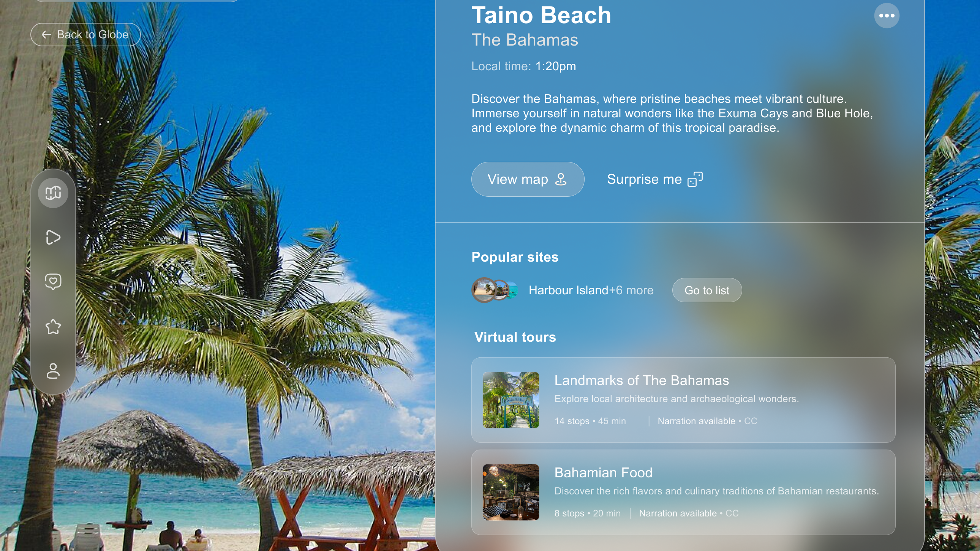Select the Bahamian Food tour title

pyautogui.click(x=603, y=473)
